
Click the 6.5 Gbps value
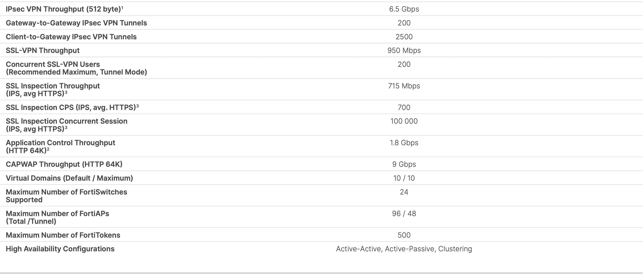point(404,9)
